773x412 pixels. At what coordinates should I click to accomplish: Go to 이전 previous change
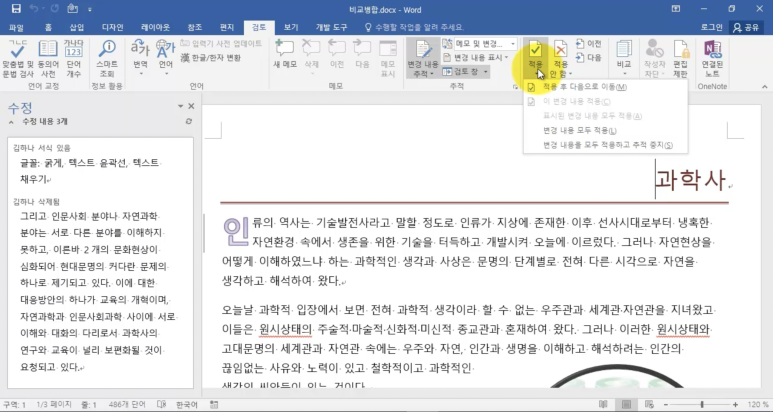tap(589, 44)
